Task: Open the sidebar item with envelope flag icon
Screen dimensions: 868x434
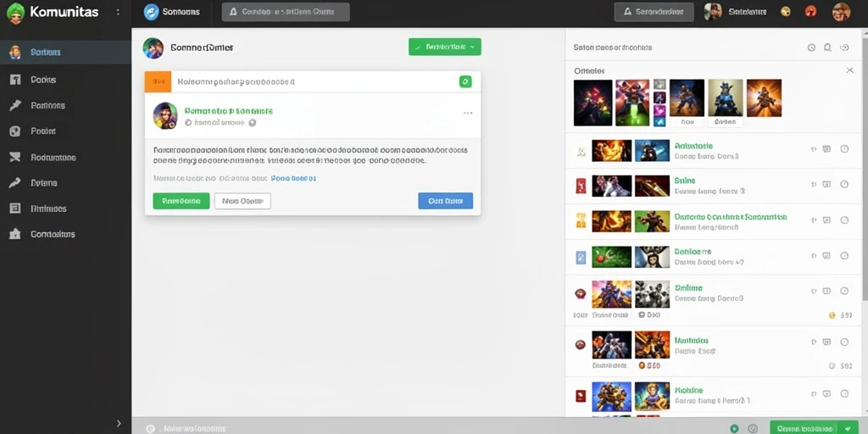Action: [65, 157]
